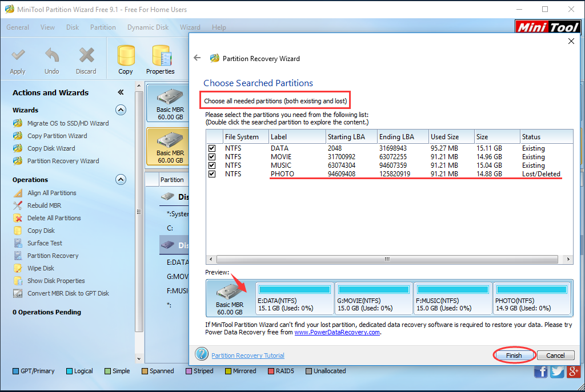Launch Migrate OS to SSD/HD Wizard
This screenshot has width=585, height=392.
point(68,123)
